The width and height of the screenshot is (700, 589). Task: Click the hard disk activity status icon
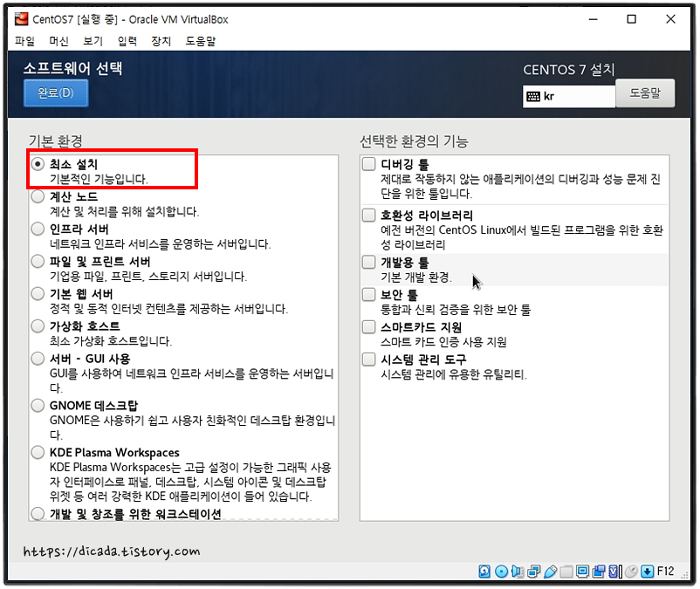[x=484, y=572]
